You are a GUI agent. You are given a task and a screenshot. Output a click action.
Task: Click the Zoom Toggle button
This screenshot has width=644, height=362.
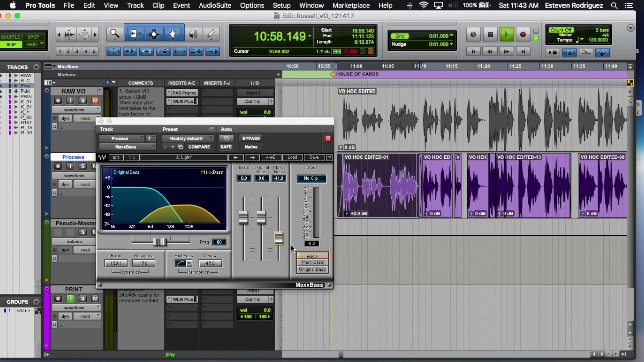(x=113, y=51)
